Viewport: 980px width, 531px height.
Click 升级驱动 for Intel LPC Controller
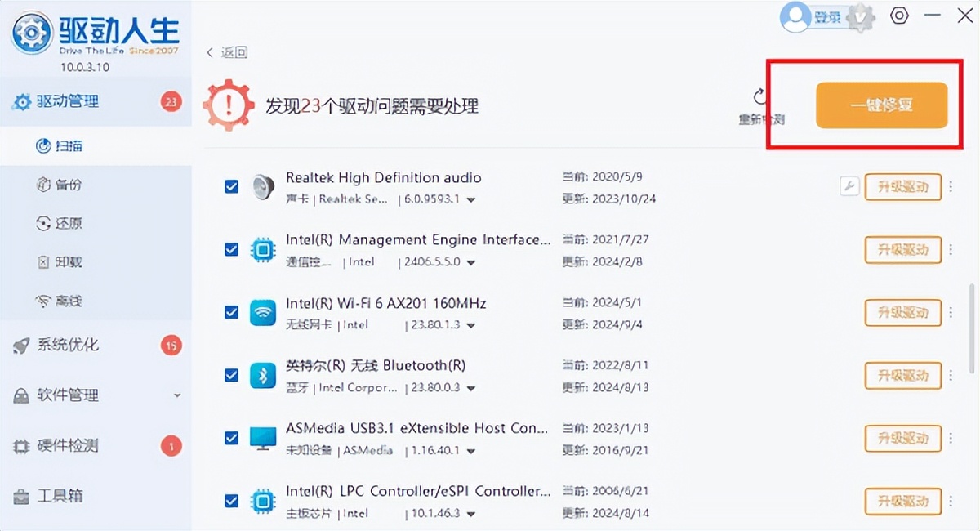[902, 501]
